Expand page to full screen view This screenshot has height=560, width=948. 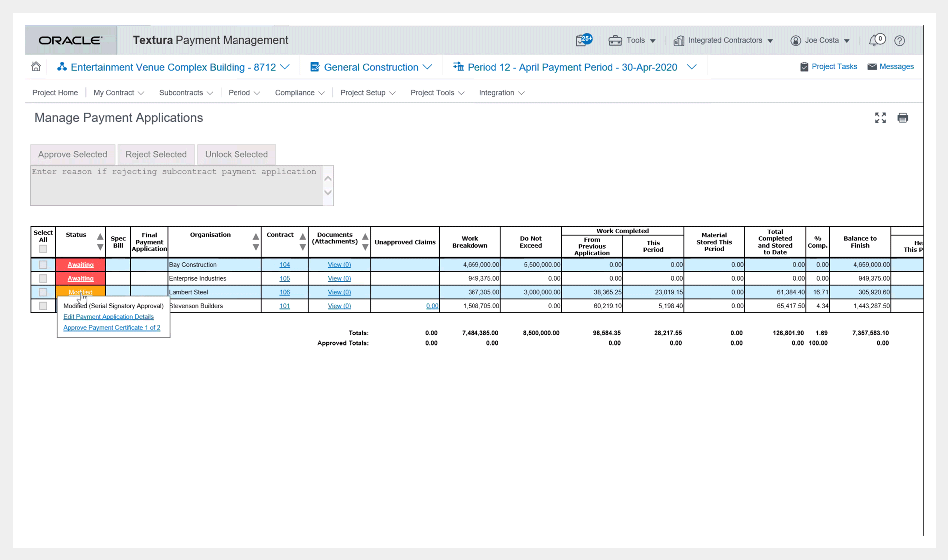click(x=880, y=118)
